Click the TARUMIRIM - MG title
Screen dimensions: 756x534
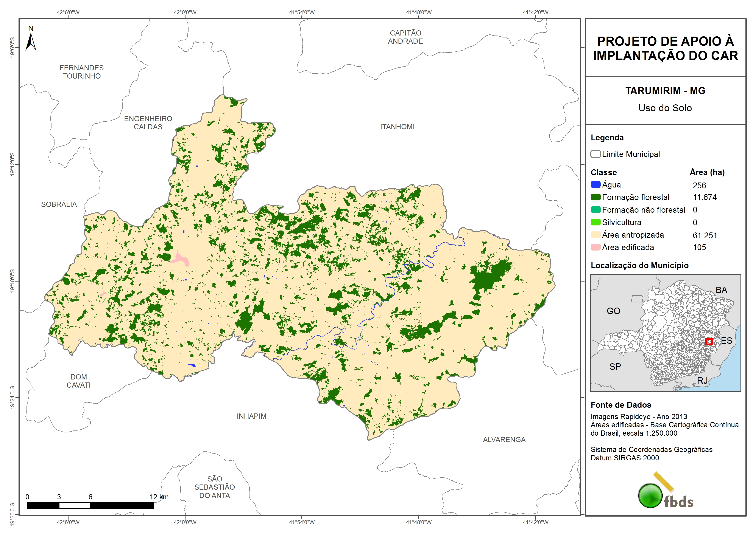point(665,91)
